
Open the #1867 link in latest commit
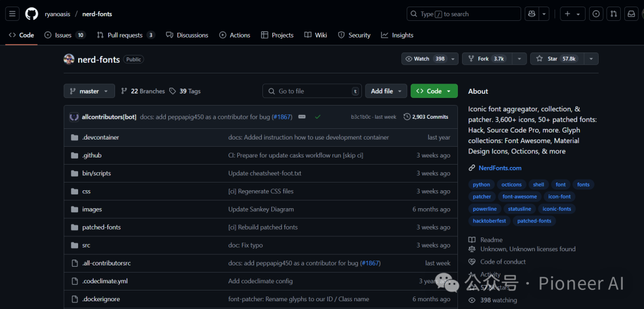(281, 117)
